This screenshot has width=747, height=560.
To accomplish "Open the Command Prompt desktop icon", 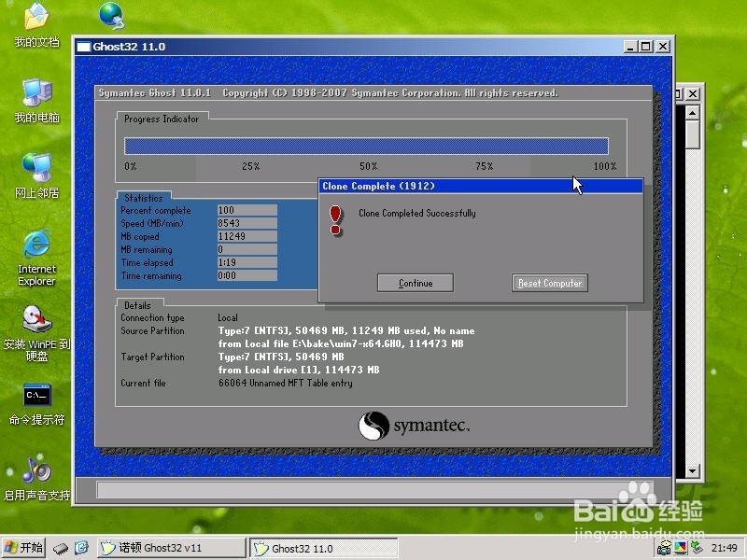I will point(36,404).
